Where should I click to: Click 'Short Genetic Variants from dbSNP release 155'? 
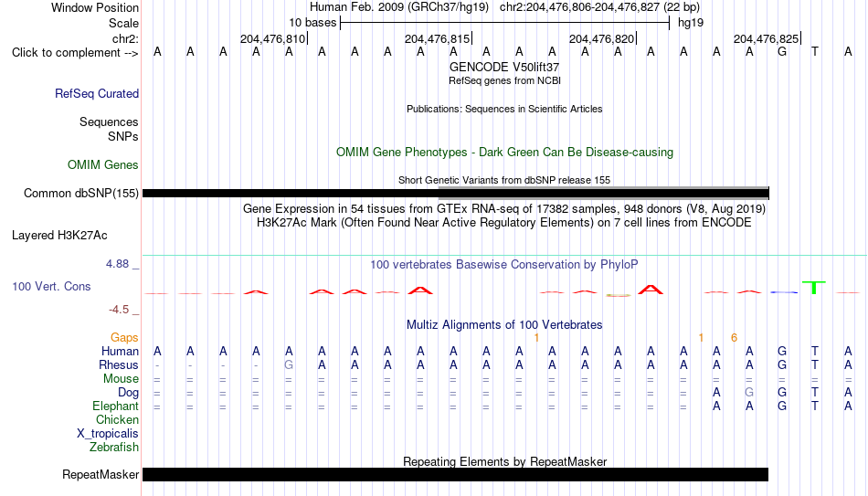(x=504, y=180)
